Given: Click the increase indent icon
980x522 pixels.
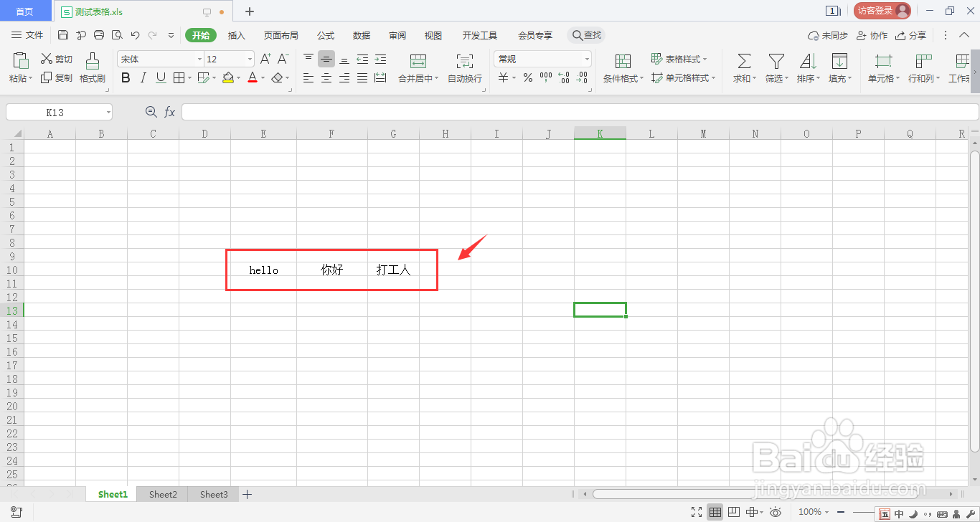Looking at the screenshot, I should point(380,59).
